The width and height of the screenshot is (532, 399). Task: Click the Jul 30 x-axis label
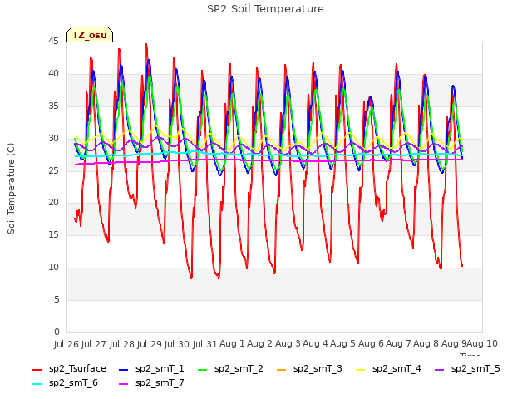(x=177, y=344)
